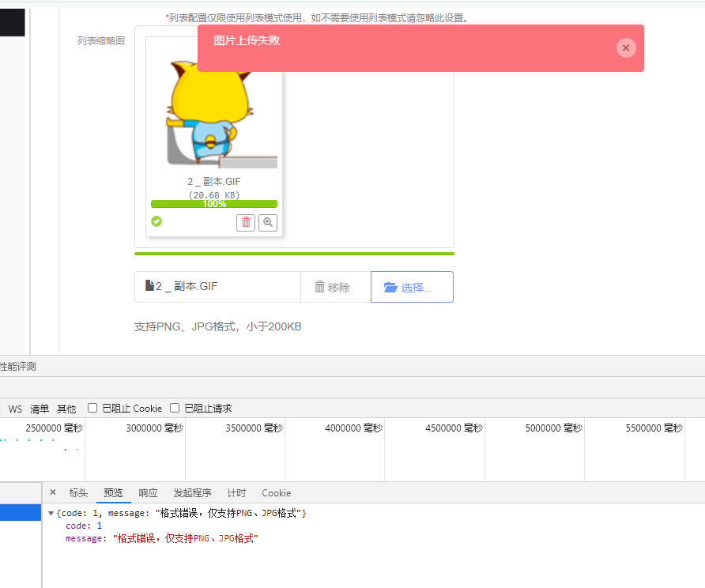
Task: Close request details panel with X
Action: 53,492
